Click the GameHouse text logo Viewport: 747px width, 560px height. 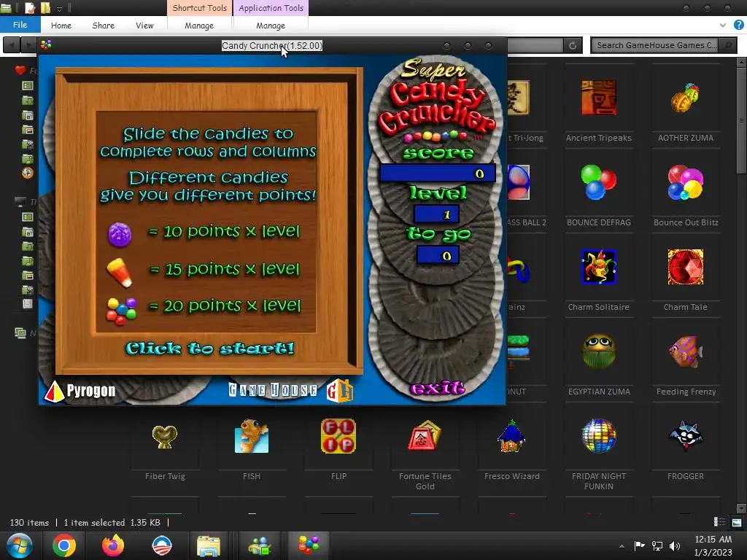point(273,390)
